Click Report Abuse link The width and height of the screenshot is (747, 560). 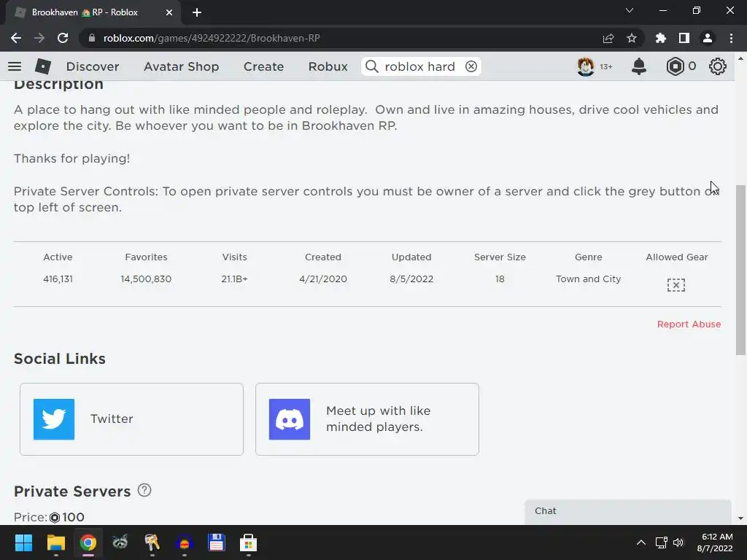(x=689, y=324)
